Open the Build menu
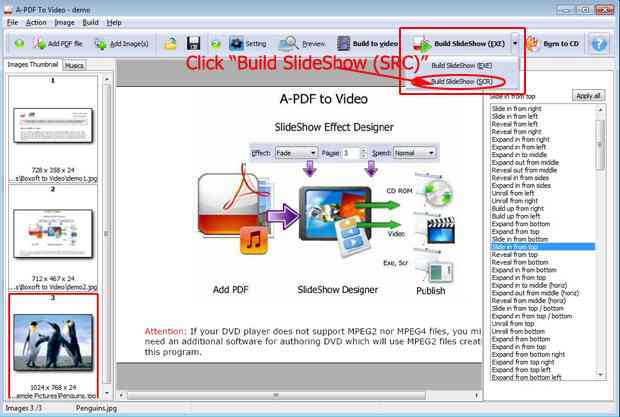This screenshot has height=417, width=620. pyautogui.click(x=90, y=23)
